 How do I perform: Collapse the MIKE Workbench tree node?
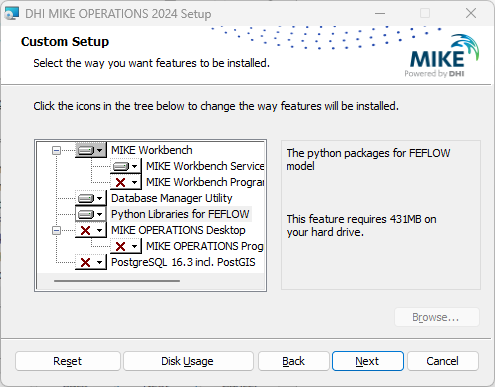point(57,151)
